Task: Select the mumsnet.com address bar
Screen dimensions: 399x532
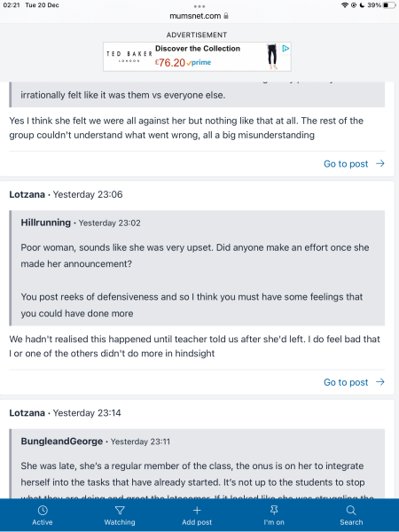Action: tap(199, 16)
